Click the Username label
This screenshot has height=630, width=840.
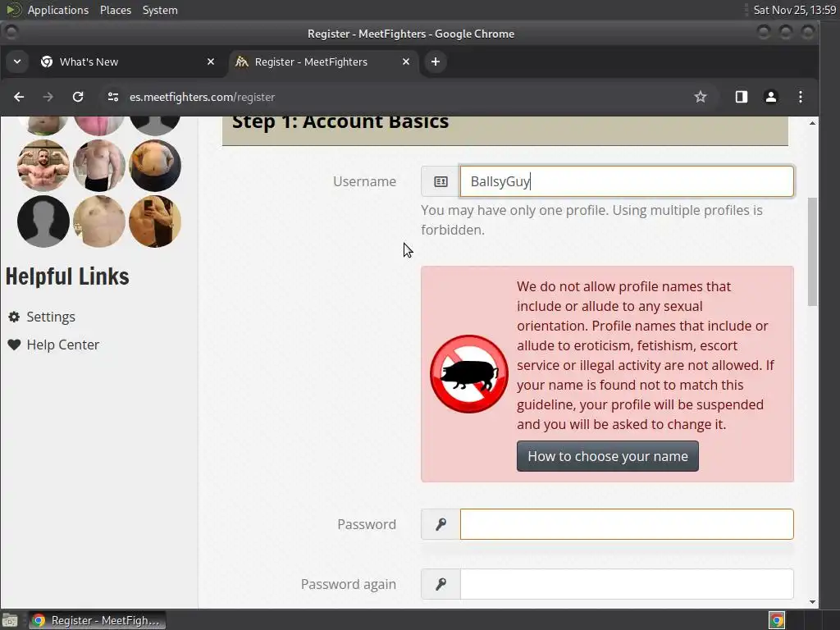pyautogui.click(x=364, y=181)
